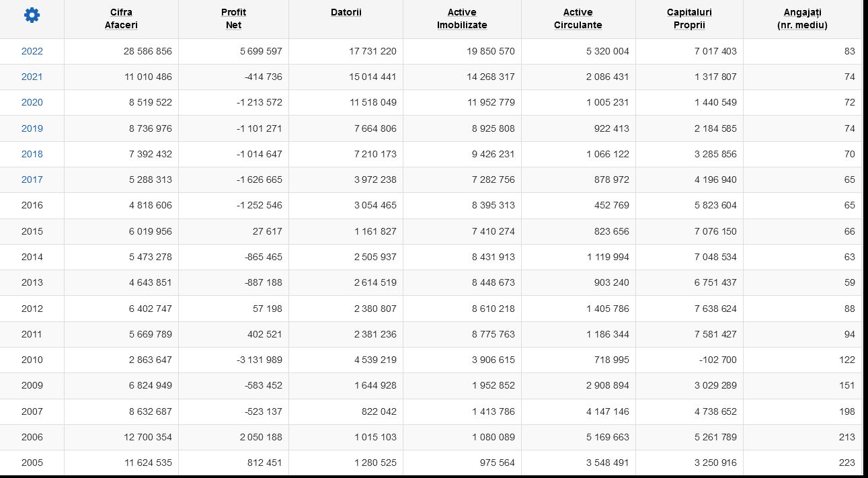Click debts value 17 731 220

coord(373,51)
